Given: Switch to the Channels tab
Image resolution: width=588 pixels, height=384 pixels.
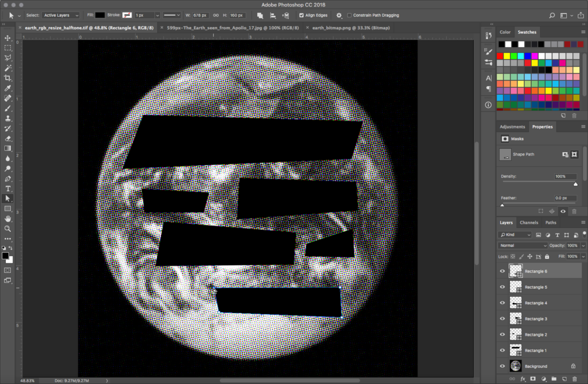Looking at the screenshot, I should [529, 223].
